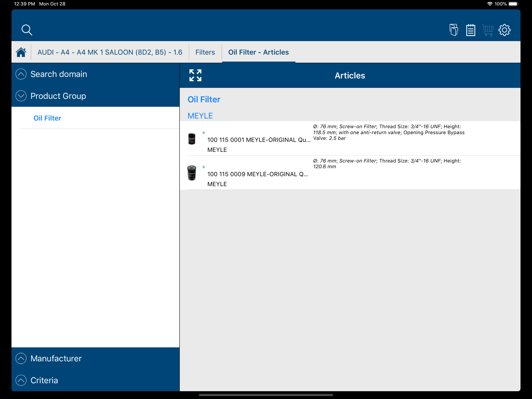Tap the battery status indicator

(x=513, y=4)
